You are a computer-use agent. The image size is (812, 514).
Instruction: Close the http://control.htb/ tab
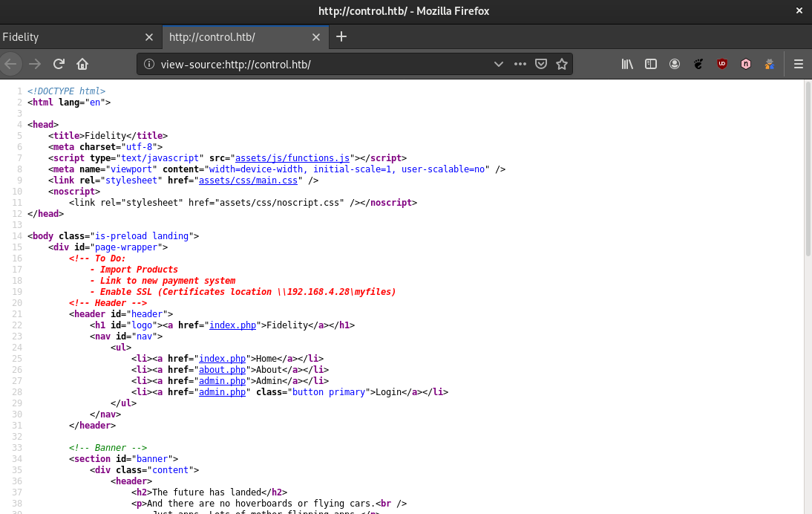[316, 37]
